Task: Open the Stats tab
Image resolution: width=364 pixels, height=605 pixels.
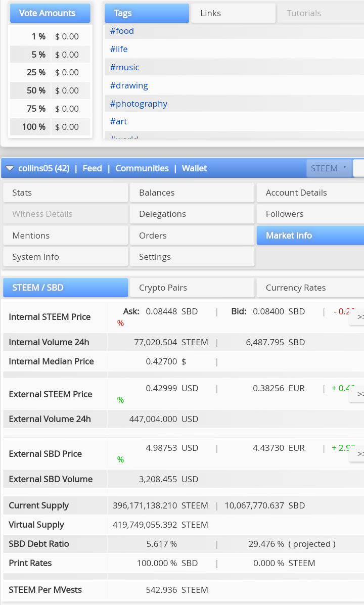Action: pos(65,193)
